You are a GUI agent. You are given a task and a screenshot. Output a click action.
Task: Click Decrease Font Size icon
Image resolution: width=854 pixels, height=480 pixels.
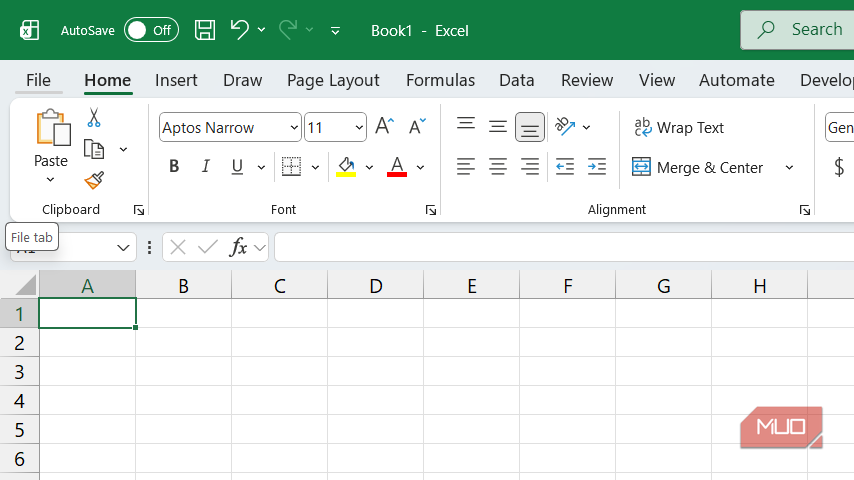pos(417,126)
